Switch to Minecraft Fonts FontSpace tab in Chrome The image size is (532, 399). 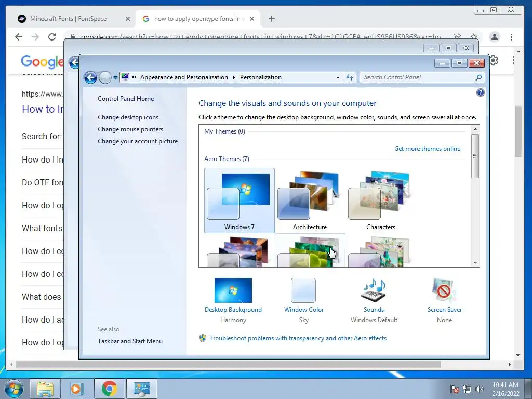[68, 19]
